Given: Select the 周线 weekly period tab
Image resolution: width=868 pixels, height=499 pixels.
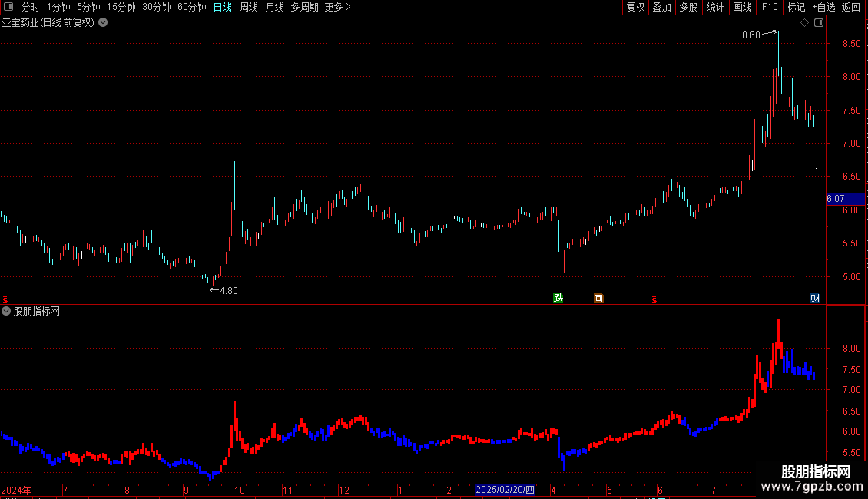Looking at the screenshot, I should pos(249,7).
